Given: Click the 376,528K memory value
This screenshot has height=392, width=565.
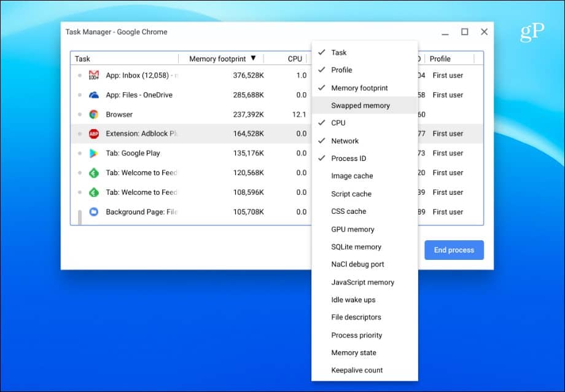Looking at the screenshot, I should [x=248, y=76].
